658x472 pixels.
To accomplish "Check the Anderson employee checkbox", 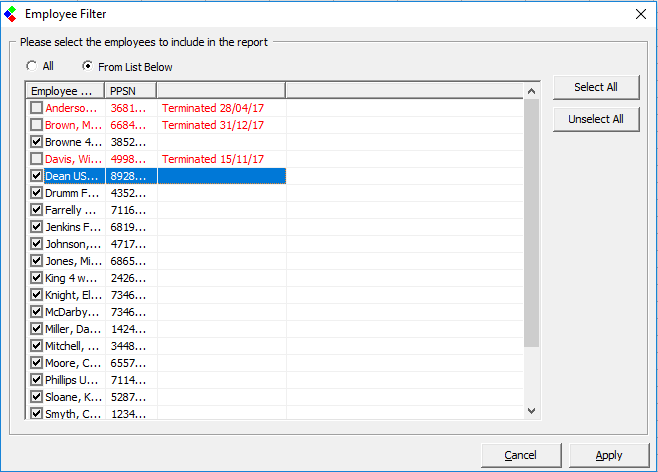I will click(x=36, y=107).
